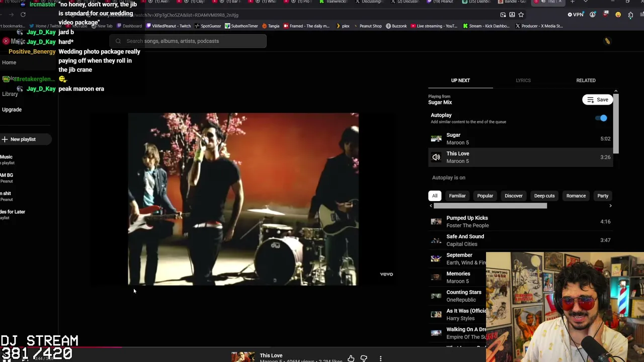
Task: Click the As It Was thumbnail
Action: 436,315
